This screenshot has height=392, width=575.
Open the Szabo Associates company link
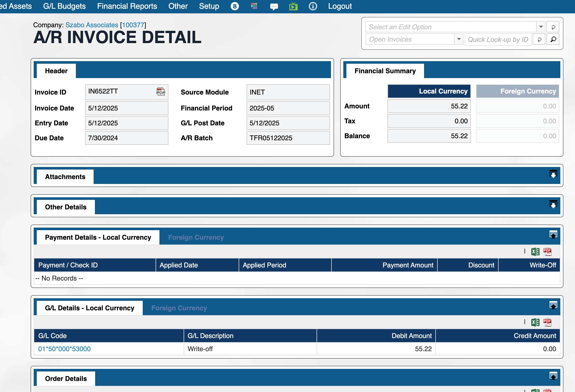click(x=92, y=25)
